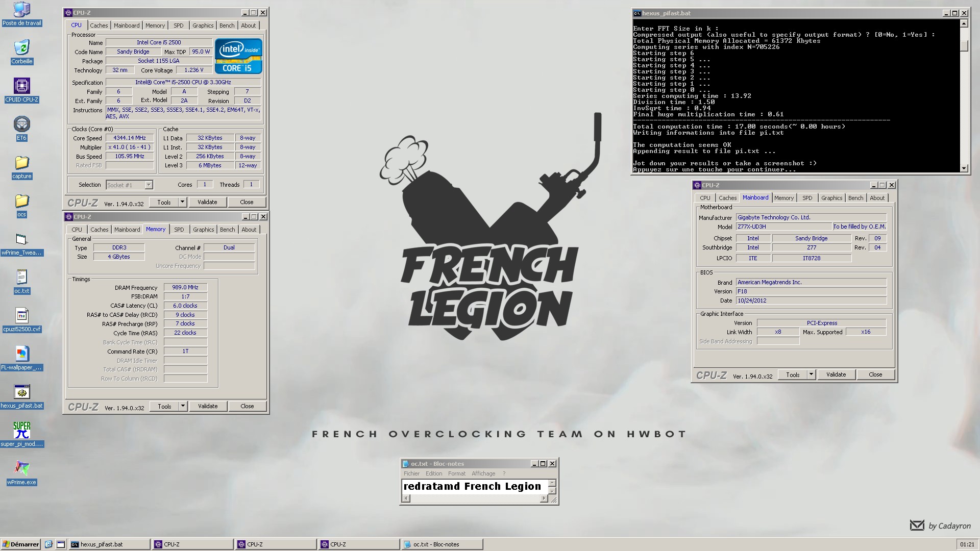Viewport: 980px width, 551px height.
Task: Open Format menu in Notepad
Action: (457, 473)
